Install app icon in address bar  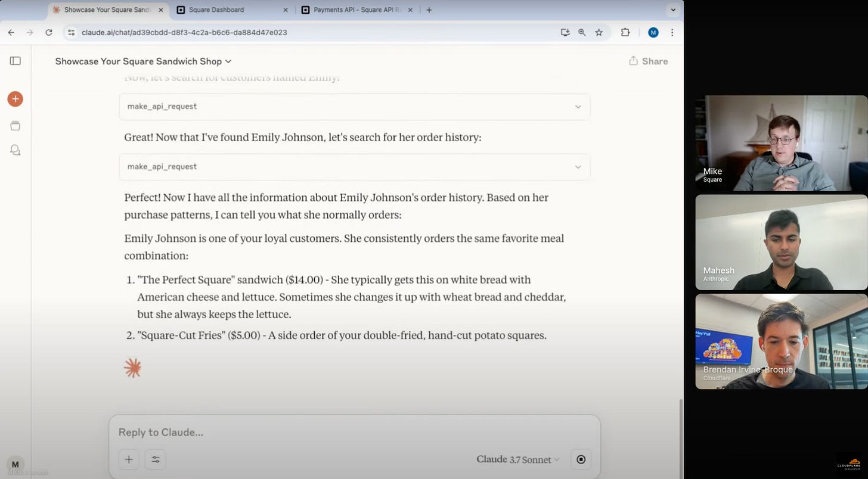565,32
